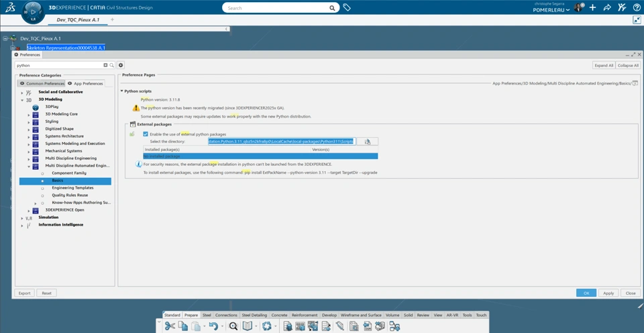Image resolution: width=644 pixels, height=333 pixels.
Task: Expand the Simulation category
Action: [x=21, y=218]
